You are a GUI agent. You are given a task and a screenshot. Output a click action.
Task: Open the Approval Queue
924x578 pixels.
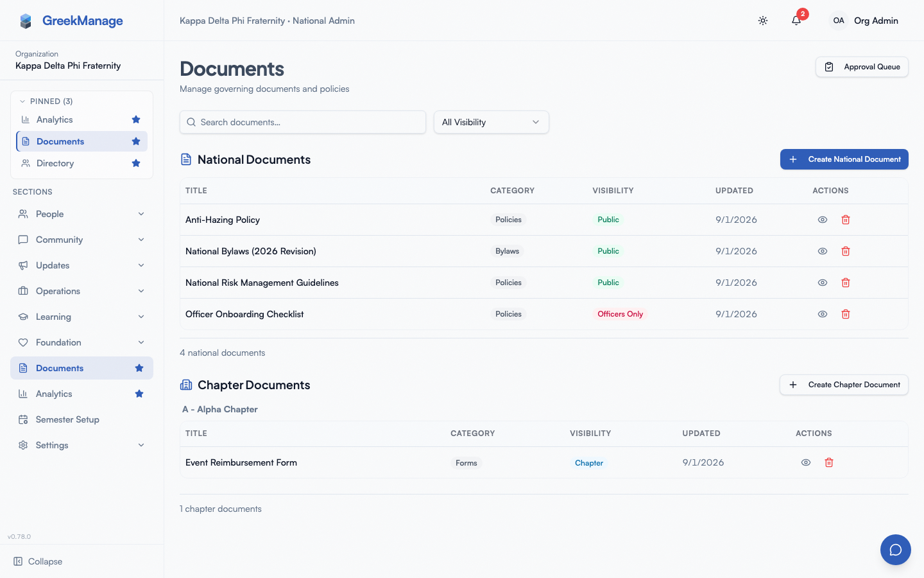pyautogui.click(x=862, y=67)
